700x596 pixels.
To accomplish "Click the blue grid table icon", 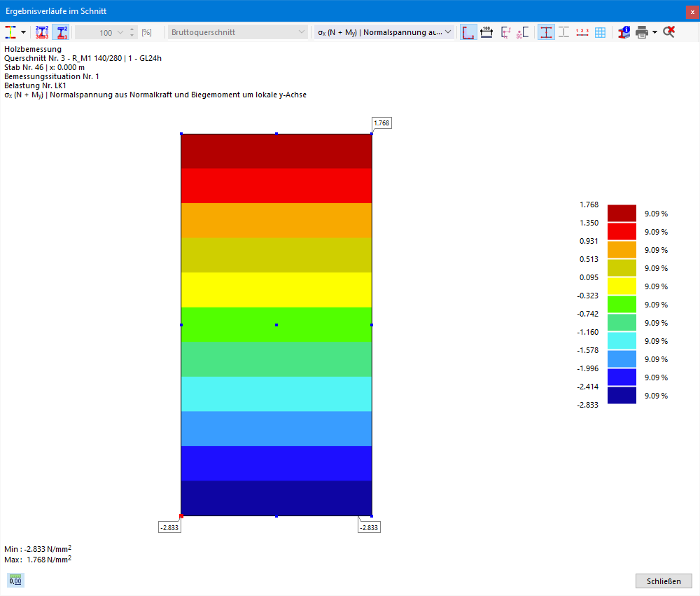I will point(601,32).
